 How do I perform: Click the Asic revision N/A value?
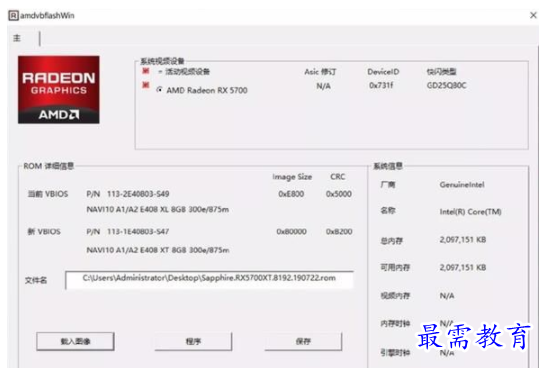tap(323, 86)
